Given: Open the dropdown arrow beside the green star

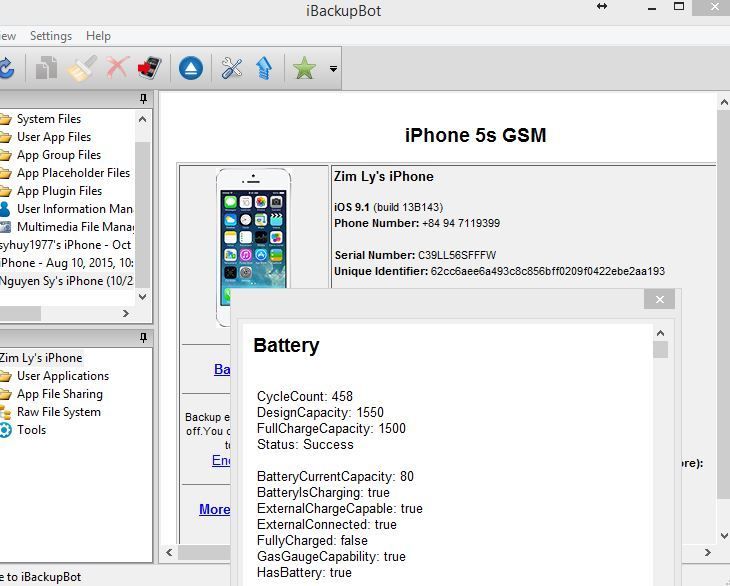Looking at the screenshot, I should pyautogui.click(x=333, y=69).
